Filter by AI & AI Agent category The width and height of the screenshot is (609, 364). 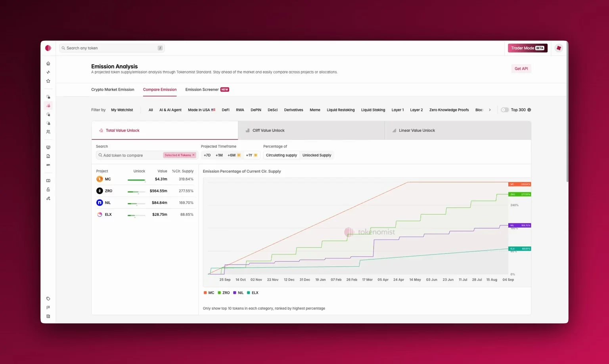tap(170, 110)
